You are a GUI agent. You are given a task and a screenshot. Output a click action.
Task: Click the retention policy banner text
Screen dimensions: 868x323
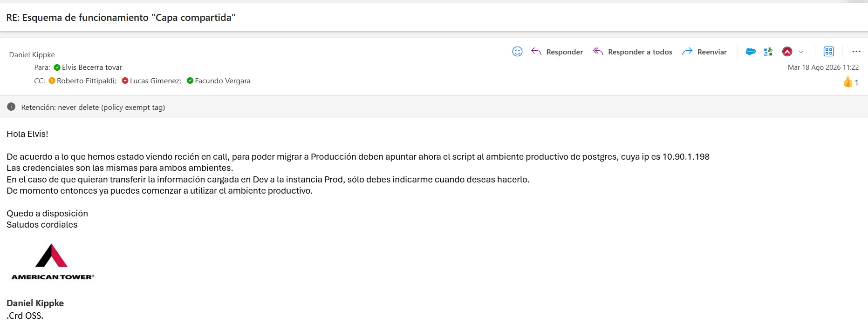pyautogui.click(x=93, y=107)
